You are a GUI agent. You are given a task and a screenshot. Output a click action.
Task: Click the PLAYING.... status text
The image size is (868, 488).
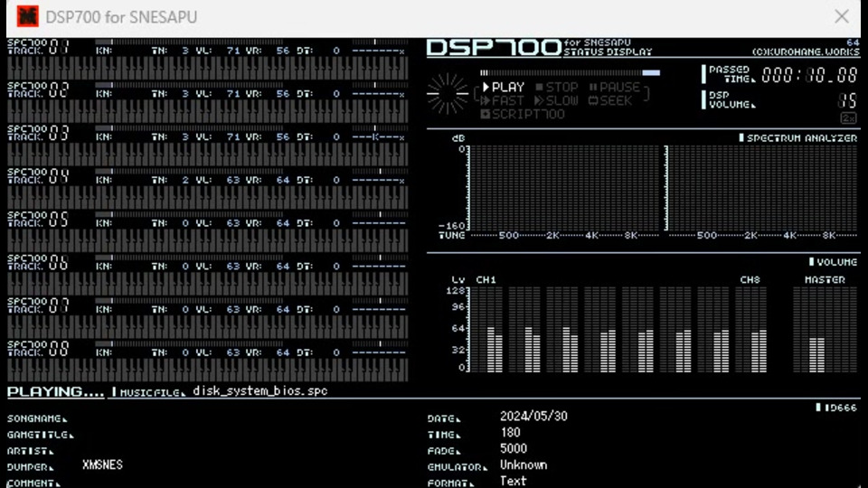[x=55, y=391]
